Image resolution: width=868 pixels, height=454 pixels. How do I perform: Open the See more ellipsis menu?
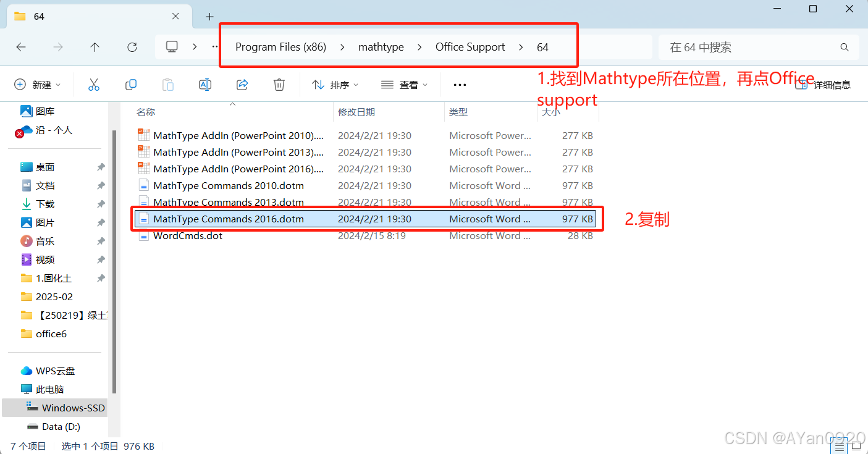tap(460, 85)
